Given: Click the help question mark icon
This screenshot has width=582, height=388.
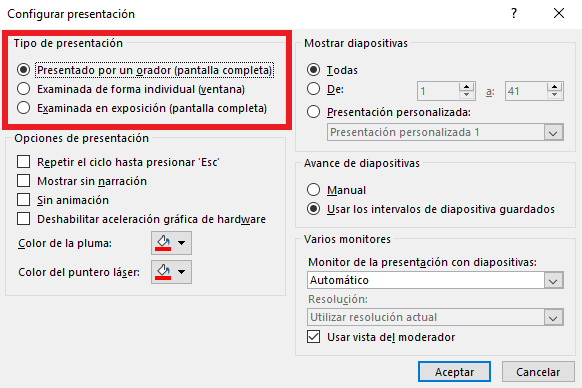Looking at the screenshot, I should tap(514, 14).
